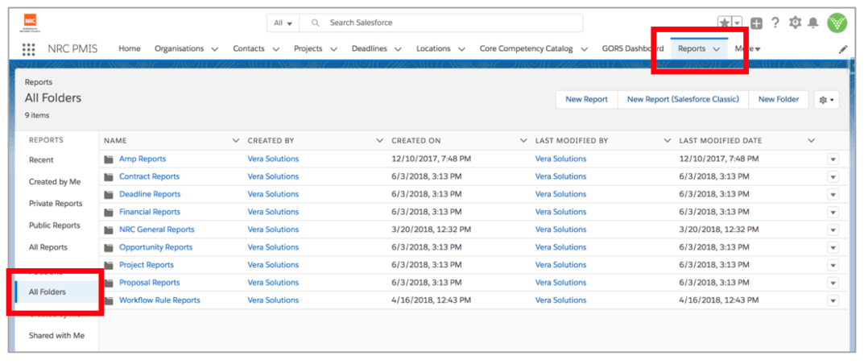Expand the Core Competency Catalog chevron
Viewport: 868px width, 364px height.
(x=584, y=49)
